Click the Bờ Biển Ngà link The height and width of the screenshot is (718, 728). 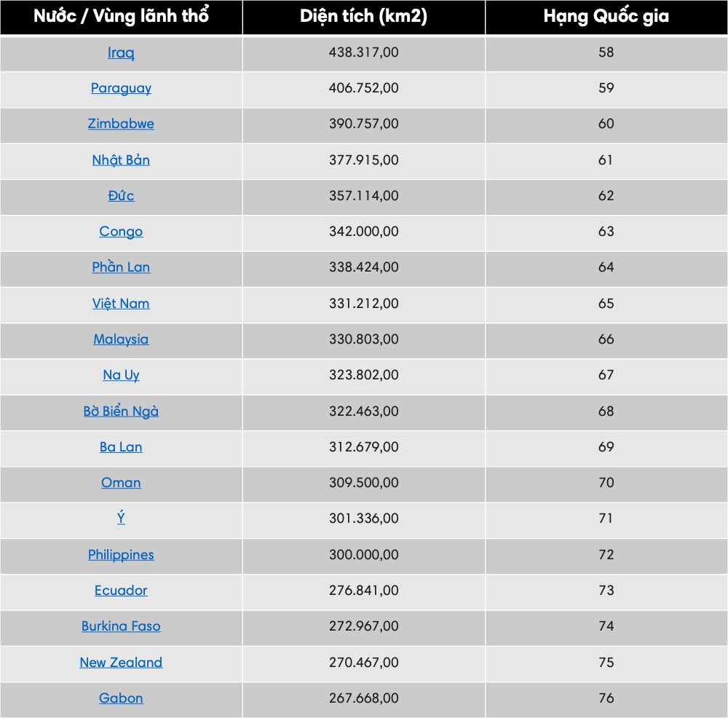121,411
